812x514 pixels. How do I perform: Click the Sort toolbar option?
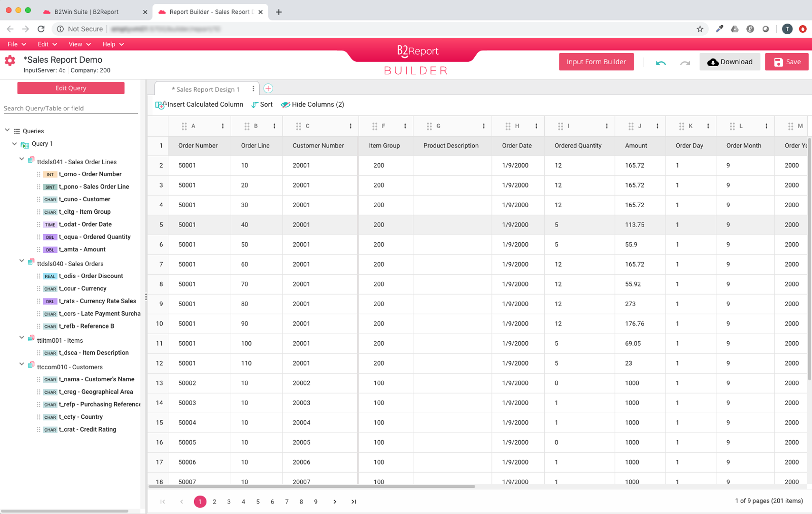point(262,105)
